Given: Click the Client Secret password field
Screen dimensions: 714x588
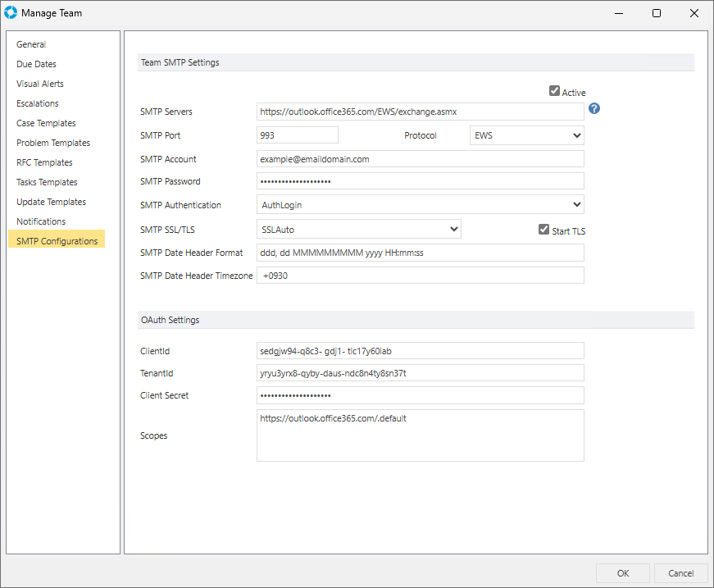Looking at the screenshot, I should pyautogui.click(x=420, y=395).
